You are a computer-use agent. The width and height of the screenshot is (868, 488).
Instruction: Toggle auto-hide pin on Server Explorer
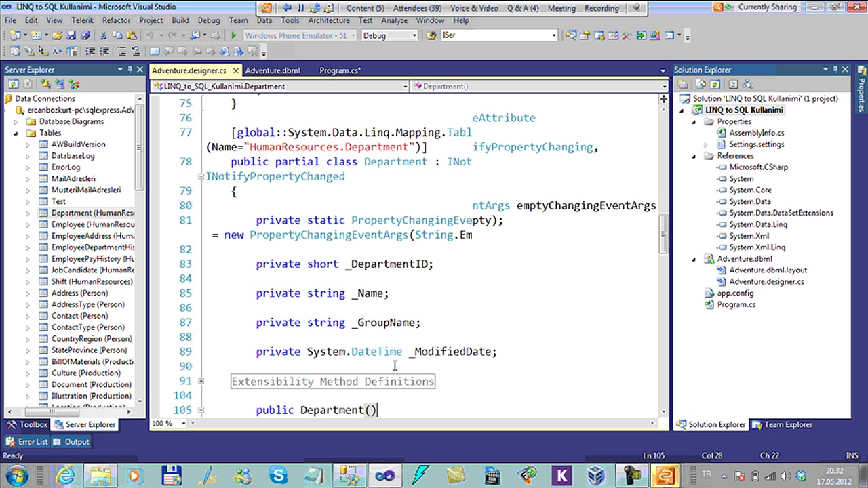click(x=130, y=70)
